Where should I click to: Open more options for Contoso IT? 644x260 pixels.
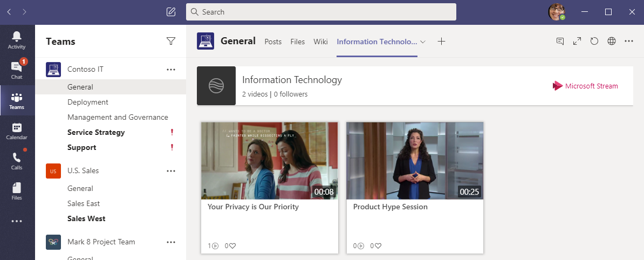(x=171, y=70)
